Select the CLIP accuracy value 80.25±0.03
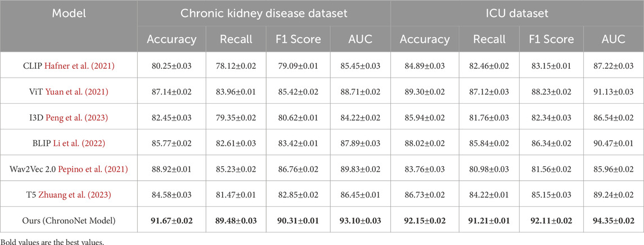The height and width of the screenshot is (245, 644). point(170,66)
